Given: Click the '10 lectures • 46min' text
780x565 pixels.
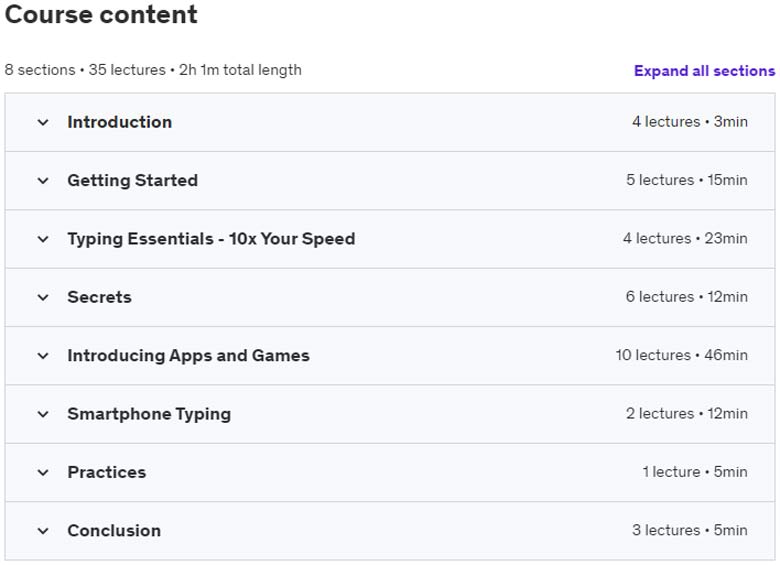Looking at the screenshot, I should [x=682, y=355].
